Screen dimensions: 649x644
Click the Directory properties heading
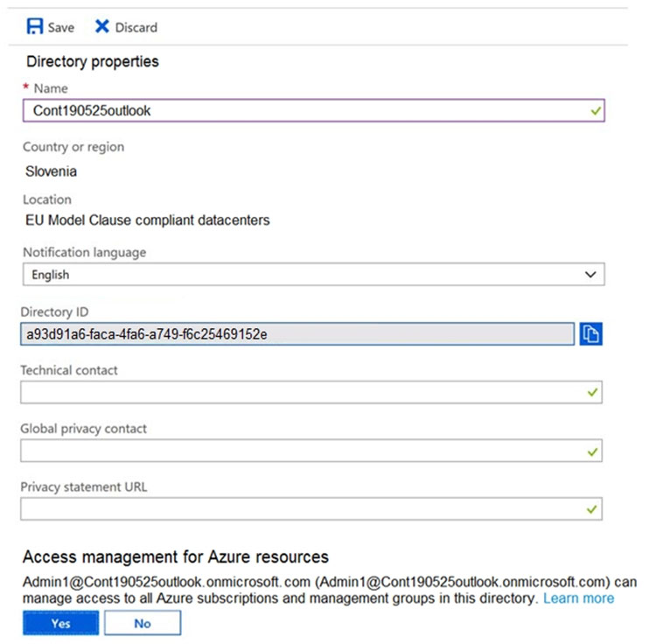pyautogui.click(x=93, y=62)
